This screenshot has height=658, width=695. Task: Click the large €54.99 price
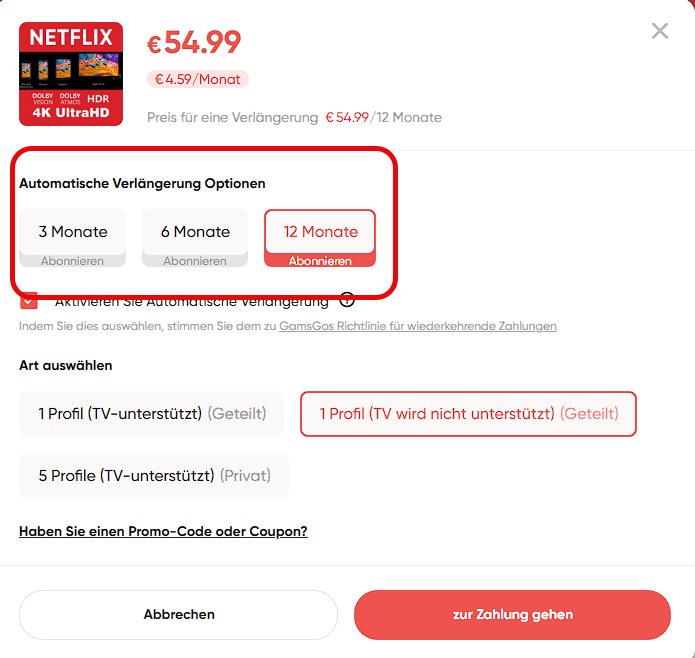tap(194, 42)
